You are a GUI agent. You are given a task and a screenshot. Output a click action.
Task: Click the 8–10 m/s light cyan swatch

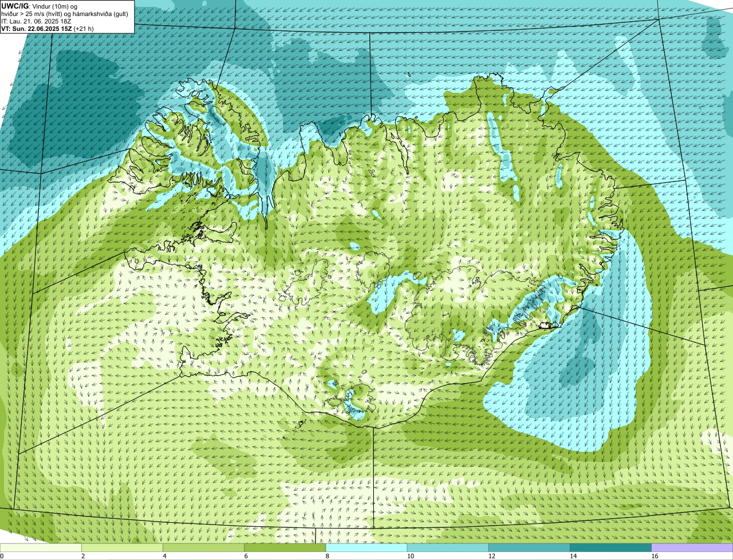pos(366,548)
